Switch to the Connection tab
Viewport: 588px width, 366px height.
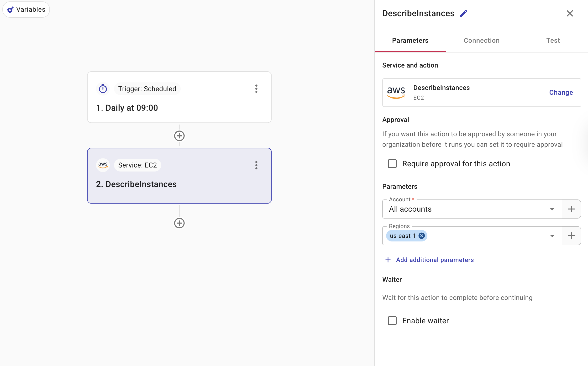pyautogui.click(x=481, y=40)
